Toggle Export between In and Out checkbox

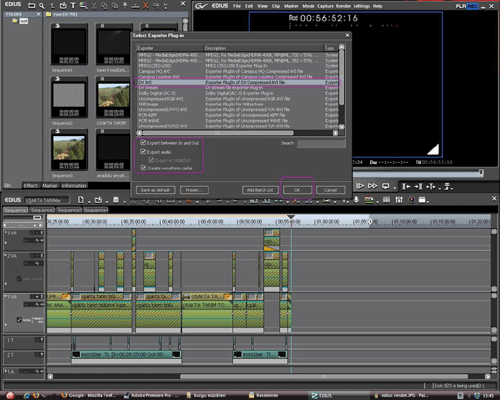point(143,142)
